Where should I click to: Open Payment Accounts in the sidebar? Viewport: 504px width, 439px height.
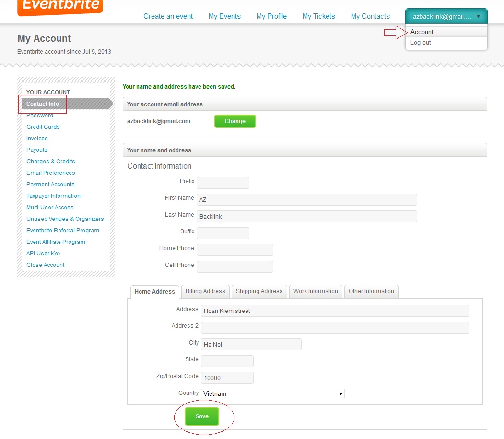tap(50, 185)
